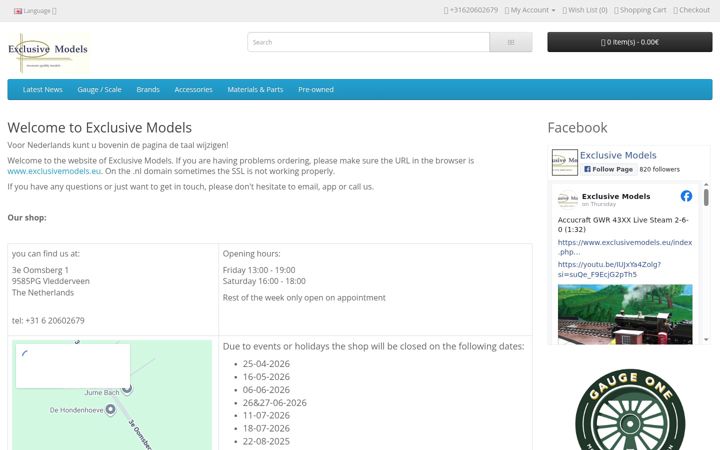
Task: Expand the My Account dropdown
Action: pos(530,10)
